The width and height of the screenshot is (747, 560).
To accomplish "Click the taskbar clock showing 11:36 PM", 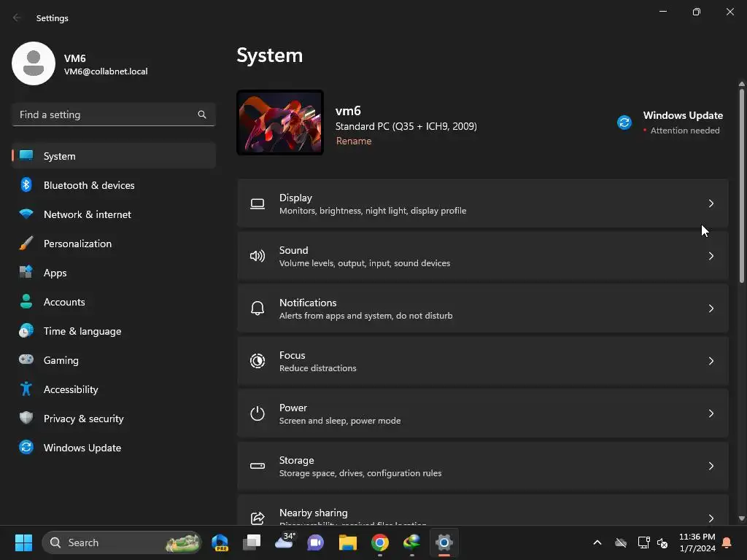I will (x=697, y=542).
